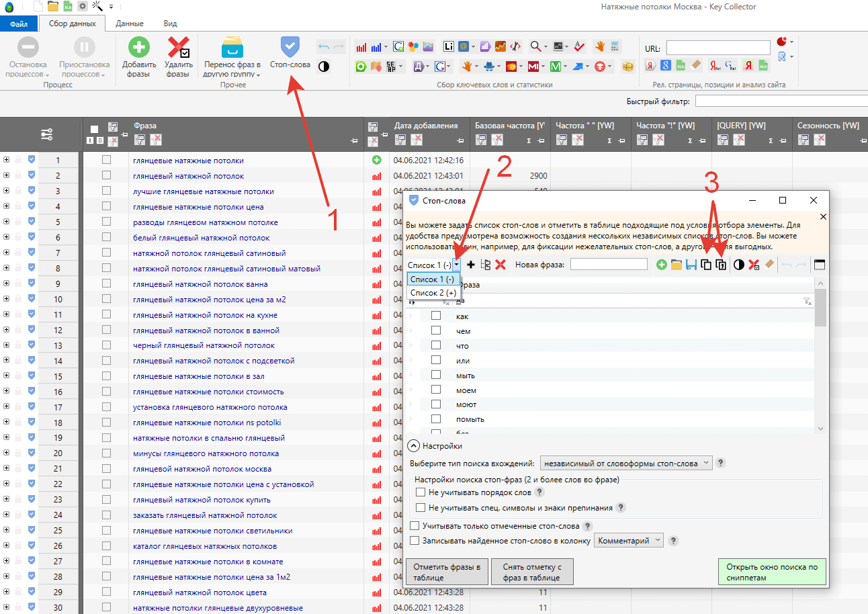This screenshot has height=614, width=868.
Task: Open Остановка процессов dropdown
Action: click(x=28, y=70)
